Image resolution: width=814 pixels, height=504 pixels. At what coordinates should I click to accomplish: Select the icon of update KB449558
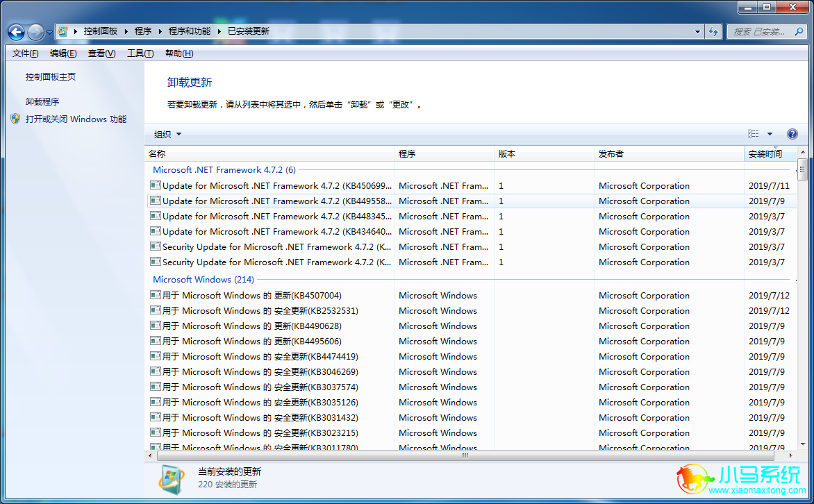[x=155, y=201]
